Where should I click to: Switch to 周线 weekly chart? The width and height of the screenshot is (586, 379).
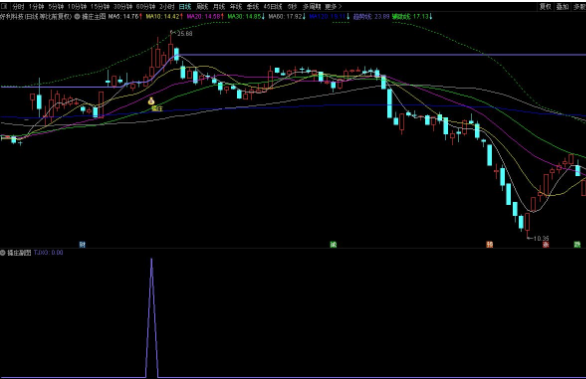[202, 6]
